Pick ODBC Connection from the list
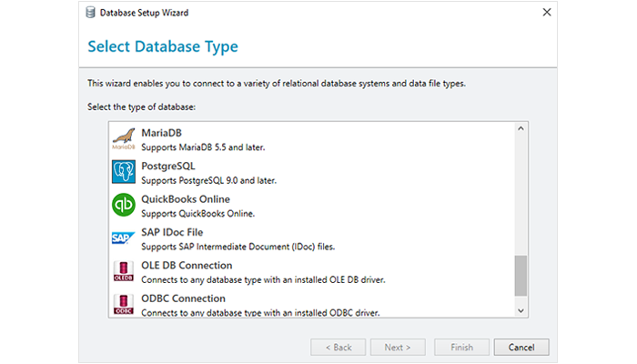This screenshot has width=637, height=364. point(183,298)
